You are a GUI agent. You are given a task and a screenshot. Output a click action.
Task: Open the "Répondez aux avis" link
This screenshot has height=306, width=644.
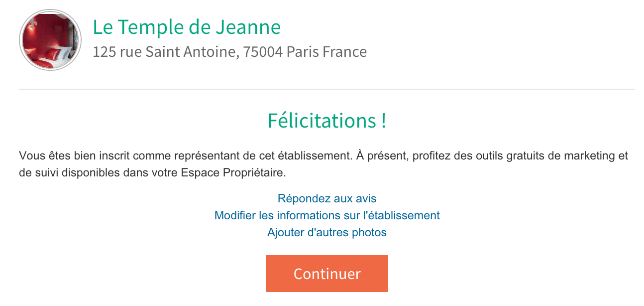pyautogui.click(x=326, y=198)
